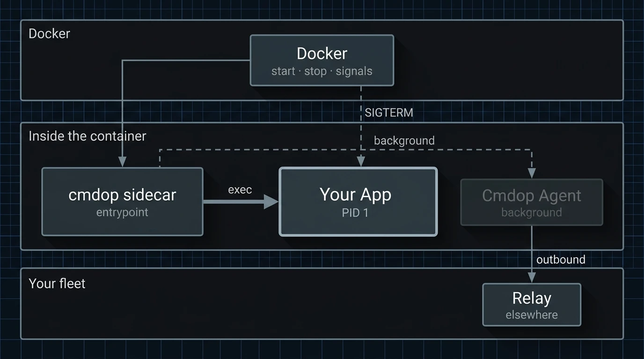Click the outbound arrow label

coord(561,259)
